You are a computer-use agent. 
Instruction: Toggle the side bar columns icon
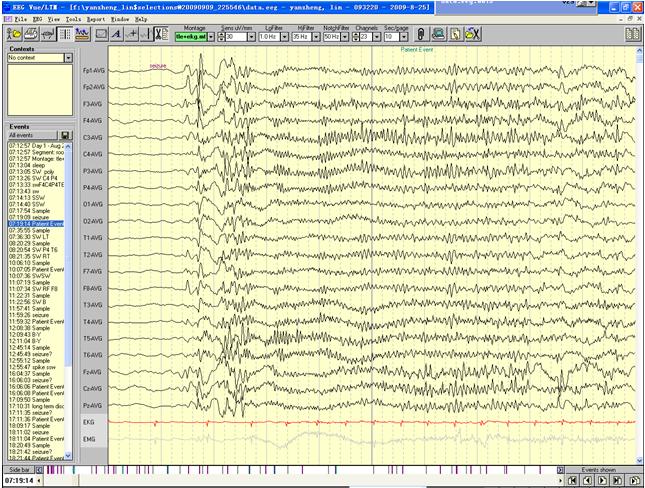[65, 34]
